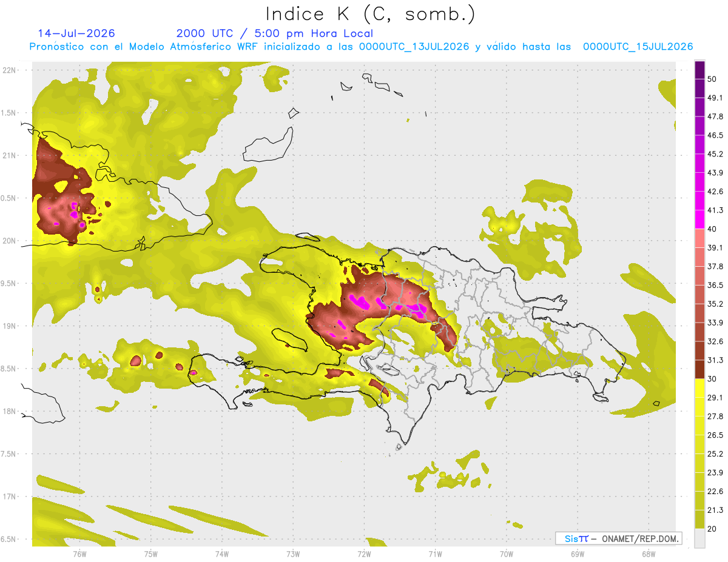Screen dimensions: 728x562
Task: Click the color scale label "42.6"
Action: 715,192
